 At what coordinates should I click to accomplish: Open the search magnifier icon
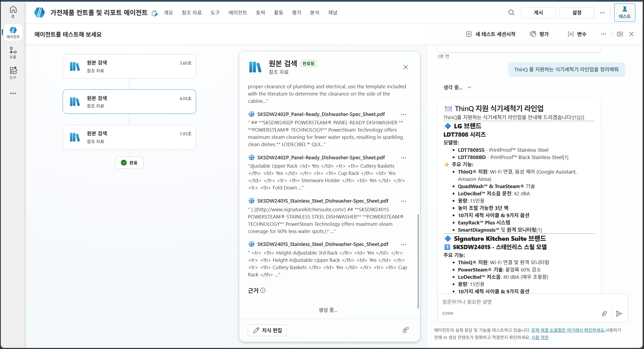511,13
